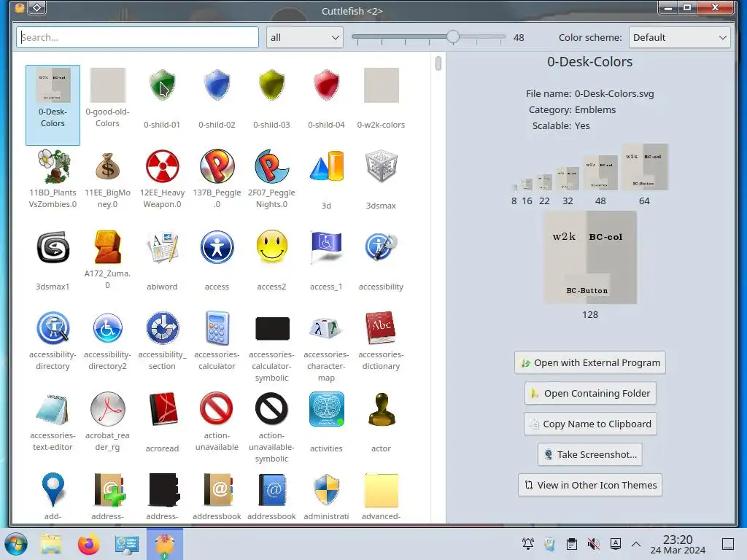
Task: Select the access2 smiley face icon
Action: coord(272,247)
